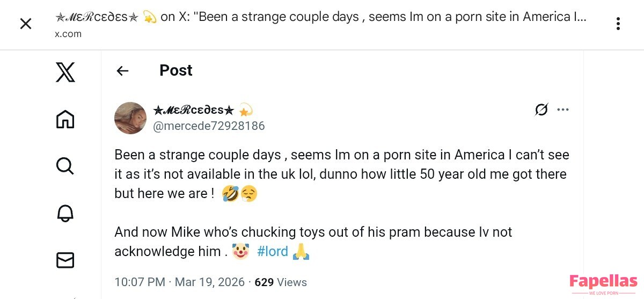
Task: Close the in-app browser tab
Action: (x=26, y=24)
